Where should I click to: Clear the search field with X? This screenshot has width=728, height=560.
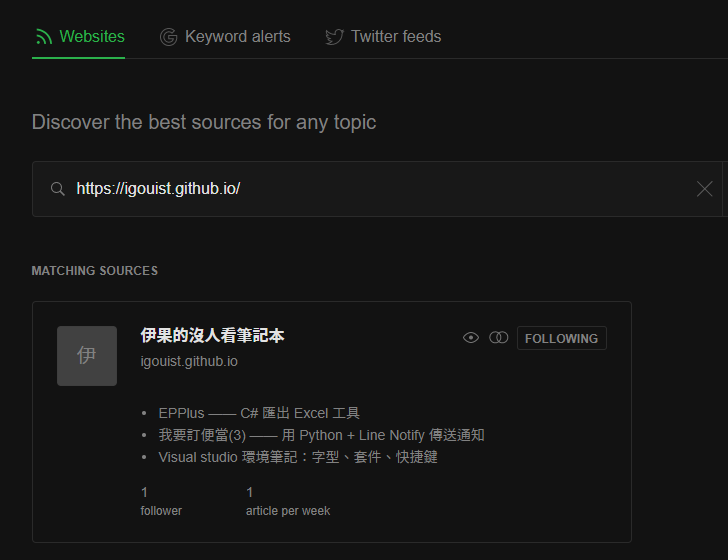(x=704, y=189)
